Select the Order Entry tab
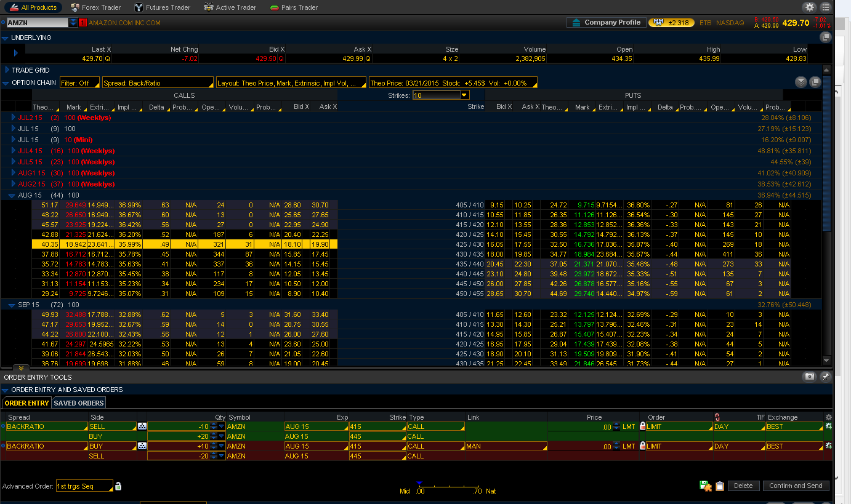 point(26,403)
